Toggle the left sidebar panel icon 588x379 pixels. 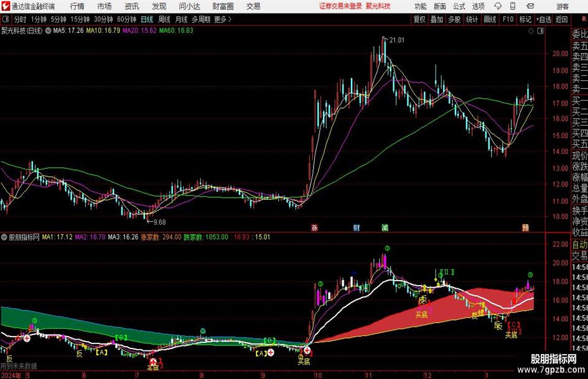(x=5, y=19)
